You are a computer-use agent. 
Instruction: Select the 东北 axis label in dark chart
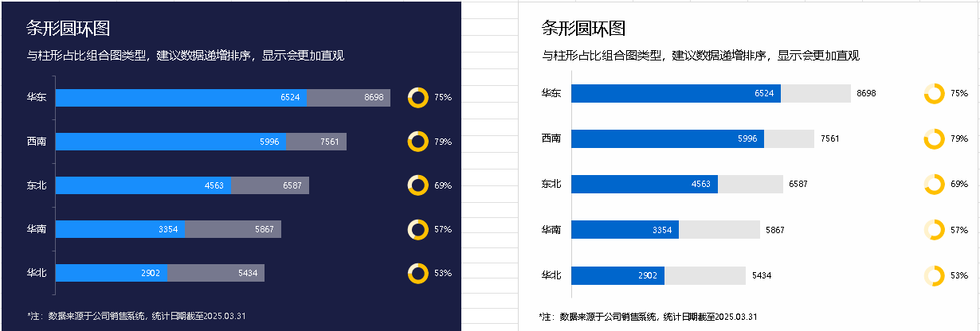pyautogui.click(x=36, y=185)
